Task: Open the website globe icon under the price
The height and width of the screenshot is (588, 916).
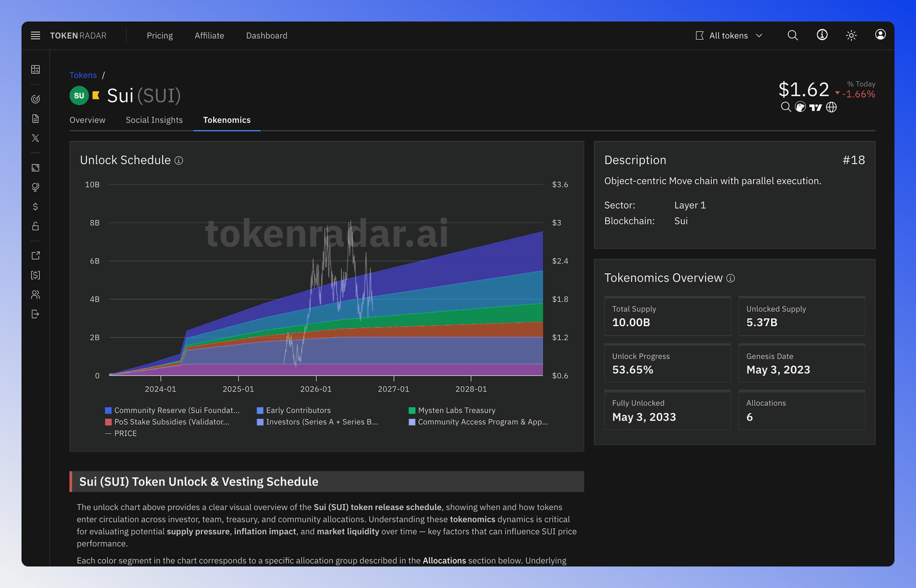Action: click(x=831, y=107)
